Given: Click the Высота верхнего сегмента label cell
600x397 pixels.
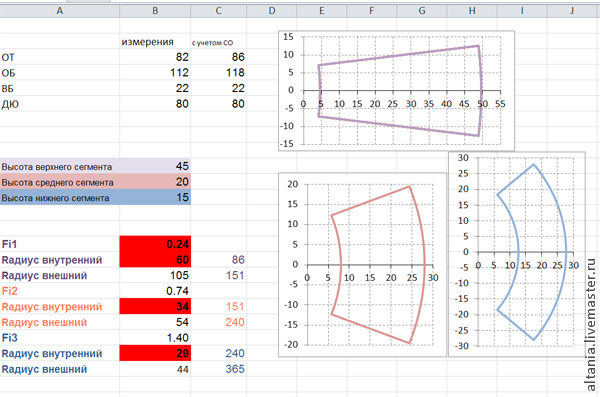Looking at the screenshot, I should point(60,166).
